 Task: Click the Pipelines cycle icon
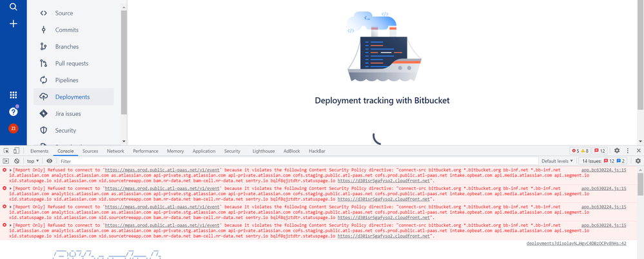[x=44, y=80]
